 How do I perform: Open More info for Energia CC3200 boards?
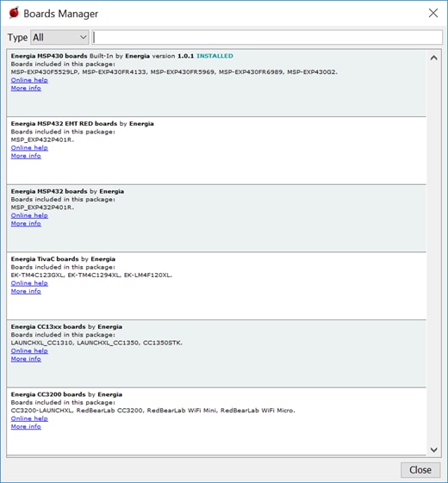[26, 426]
